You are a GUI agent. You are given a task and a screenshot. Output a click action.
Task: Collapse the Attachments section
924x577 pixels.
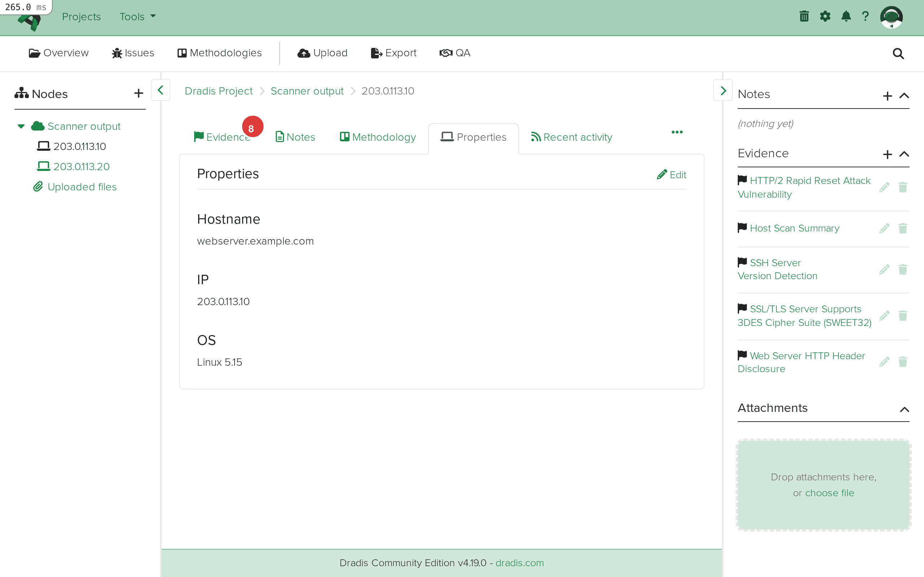904,409
